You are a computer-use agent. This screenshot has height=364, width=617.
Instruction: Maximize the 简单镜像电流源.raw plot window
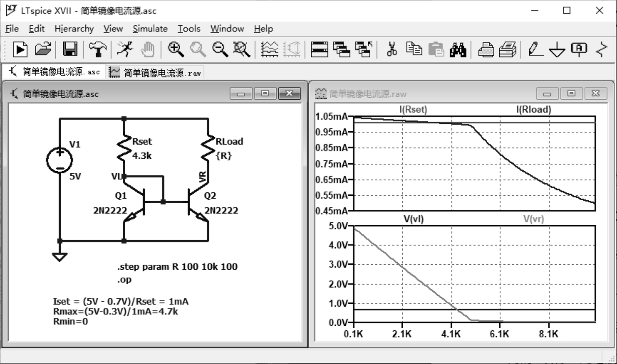571,94
